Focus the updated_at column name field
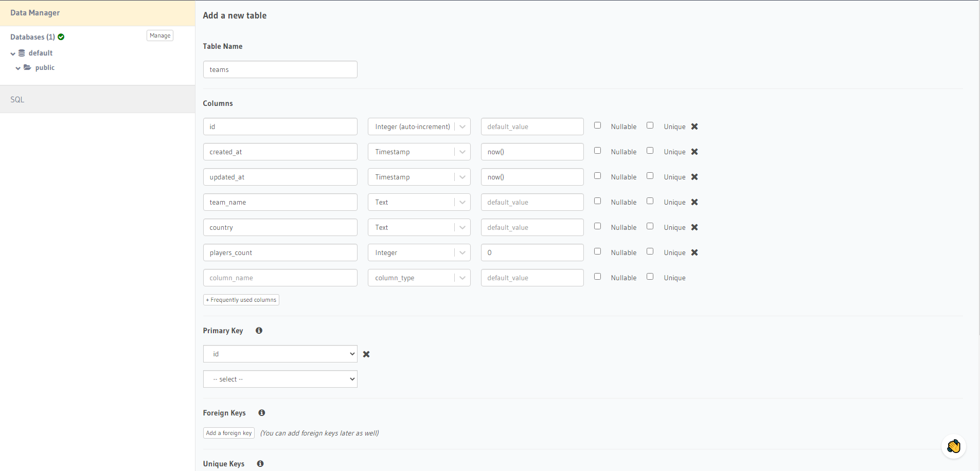 coord(280,177)
